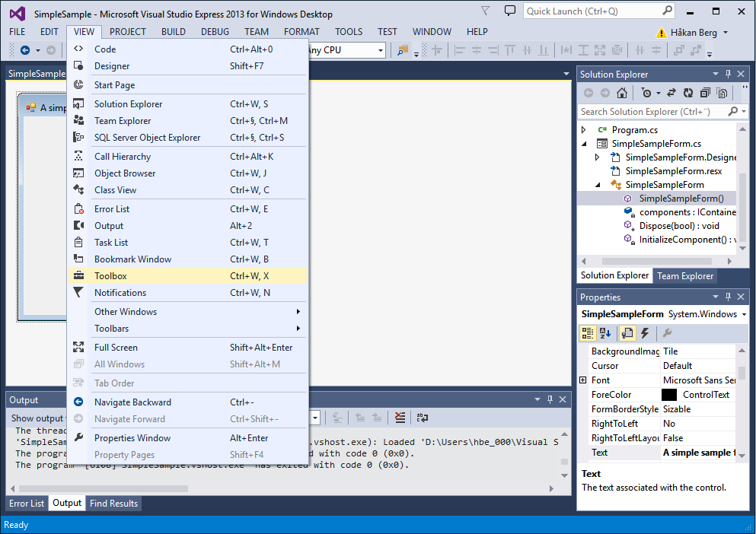Viewport: 756px width, 534px height.
Task: Pin the Output panel
Action: tap(550, 399)
